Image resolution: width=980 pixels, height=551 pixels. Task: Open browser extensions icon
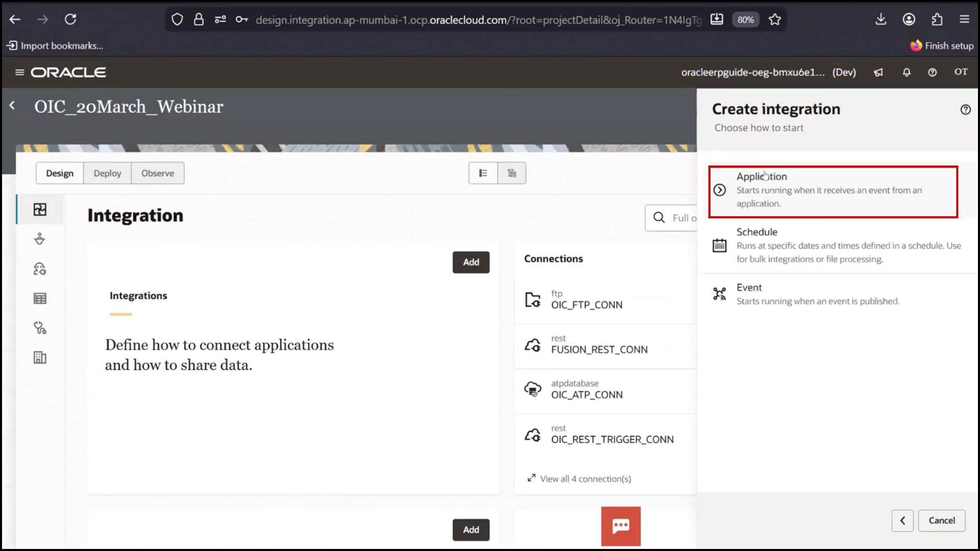click(937, 19)
